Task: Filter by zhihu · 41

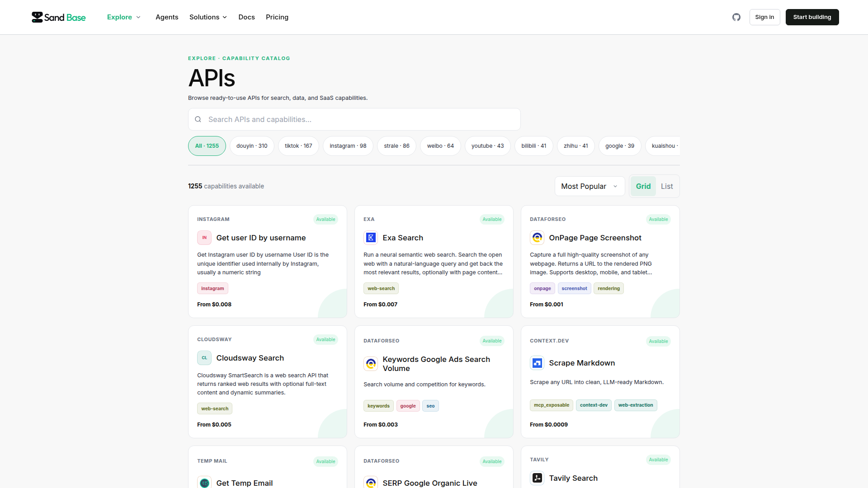Action: pos(576,146)
